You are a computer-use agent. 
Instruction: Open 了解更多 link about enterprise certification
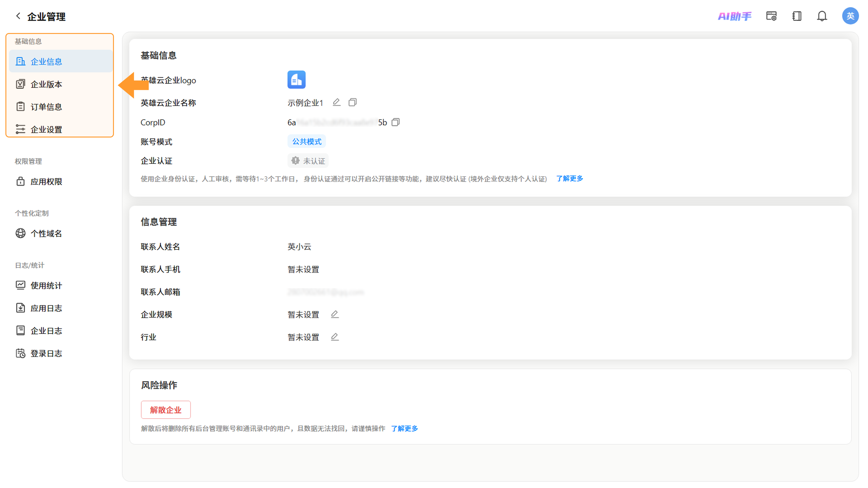(x=569, y=178)
